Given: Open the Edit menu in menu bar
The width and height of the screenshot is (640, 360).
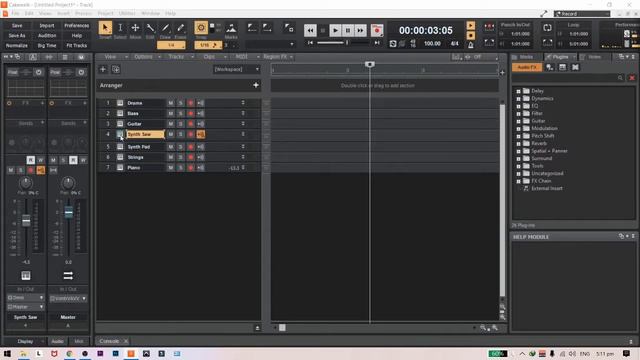Looking at the screenshot, I should (x=29, y=13).
